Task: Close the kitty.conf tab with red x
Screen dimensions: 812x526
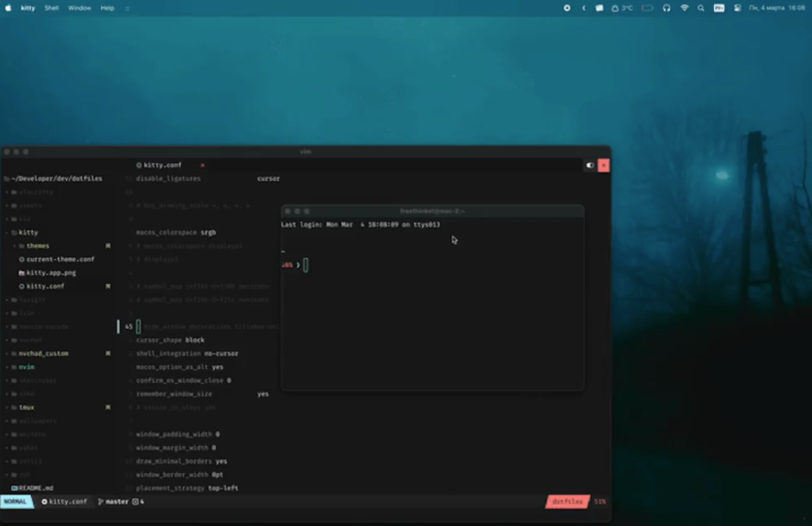Action: point(202,165)
